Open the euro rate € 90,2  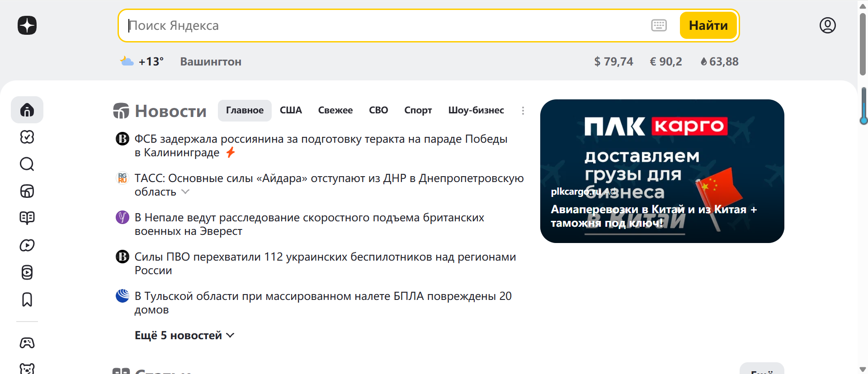click(666, 61)
